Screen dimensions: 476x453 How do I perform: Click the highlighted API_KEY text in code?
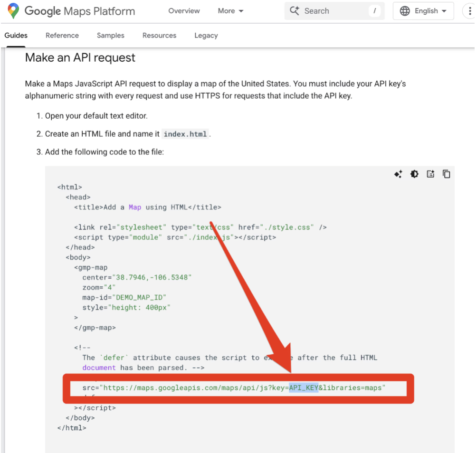click(304, 388)
